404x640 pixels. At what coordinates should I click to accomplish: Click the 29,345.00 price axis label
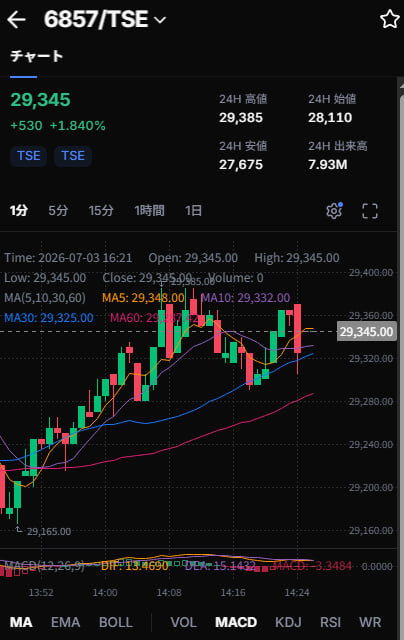[x=366, y=331]
